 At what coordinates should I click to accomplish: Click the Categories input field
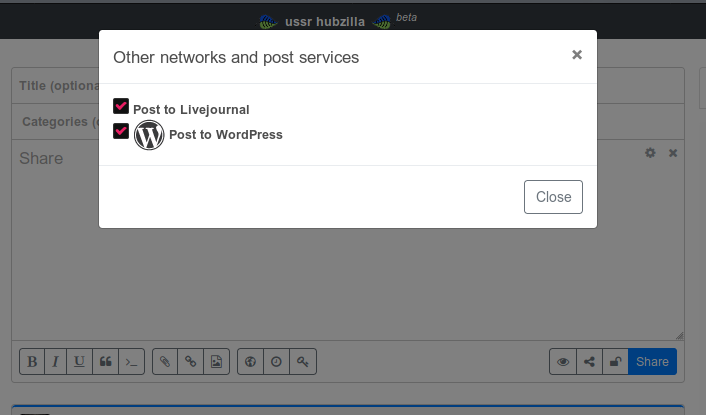[x=348, y=122]
